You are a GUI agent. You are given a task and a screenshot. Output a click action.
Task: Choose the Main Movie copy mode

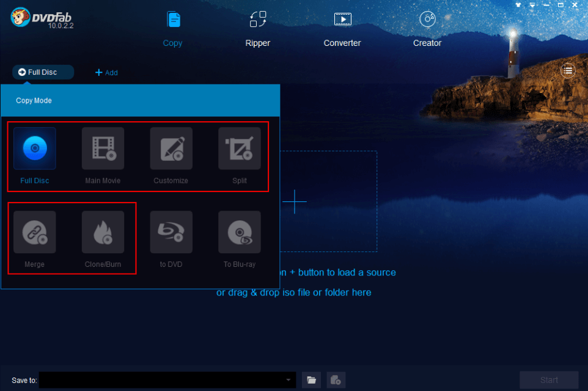[103, 149]
